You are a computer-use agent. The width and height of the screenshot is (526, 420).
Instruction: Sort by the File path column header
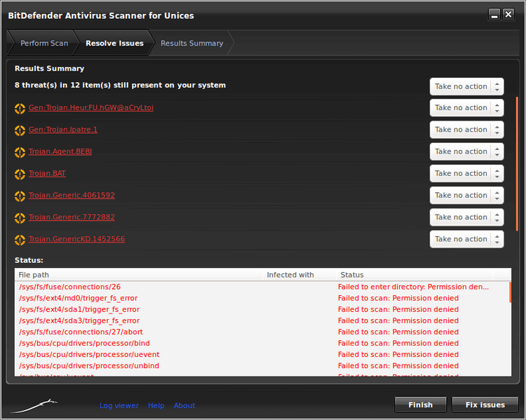tap(139, 275)
